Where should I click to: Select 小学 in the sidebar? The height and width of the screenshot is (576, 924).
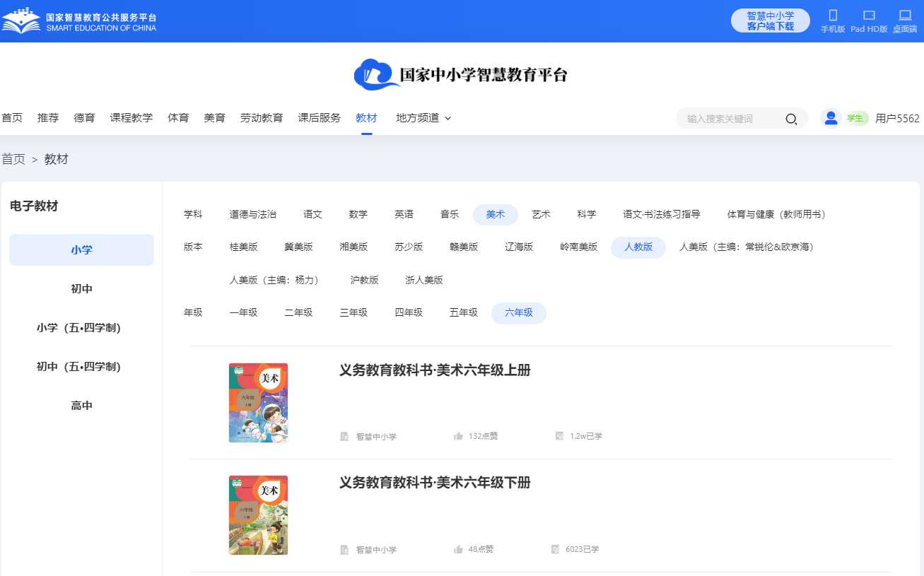point(81,249)
